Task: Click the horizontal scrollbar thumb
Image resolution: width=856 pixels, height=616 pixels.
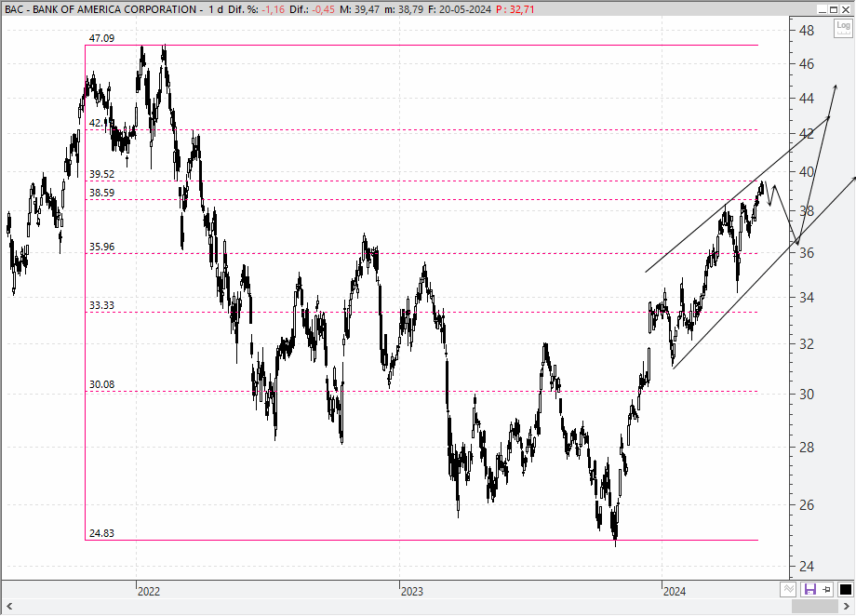Action: pyautogui.click(x=814, y=606)
